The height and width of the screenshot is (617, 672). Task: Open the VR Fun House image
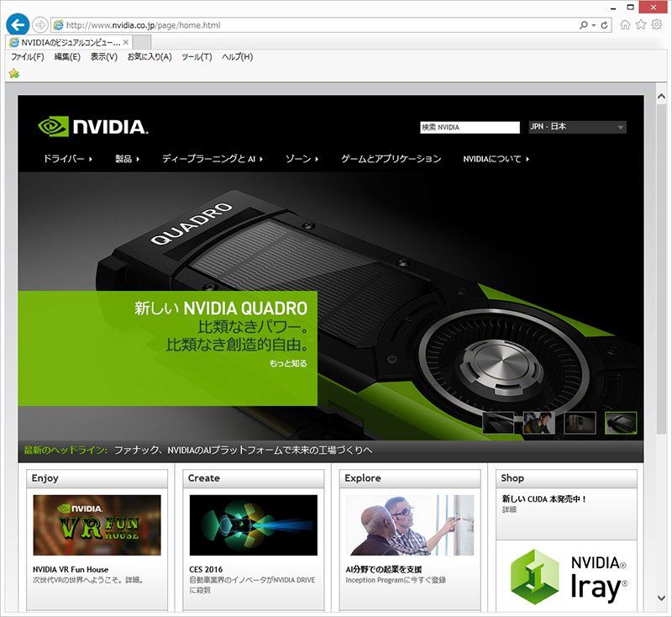97,525
